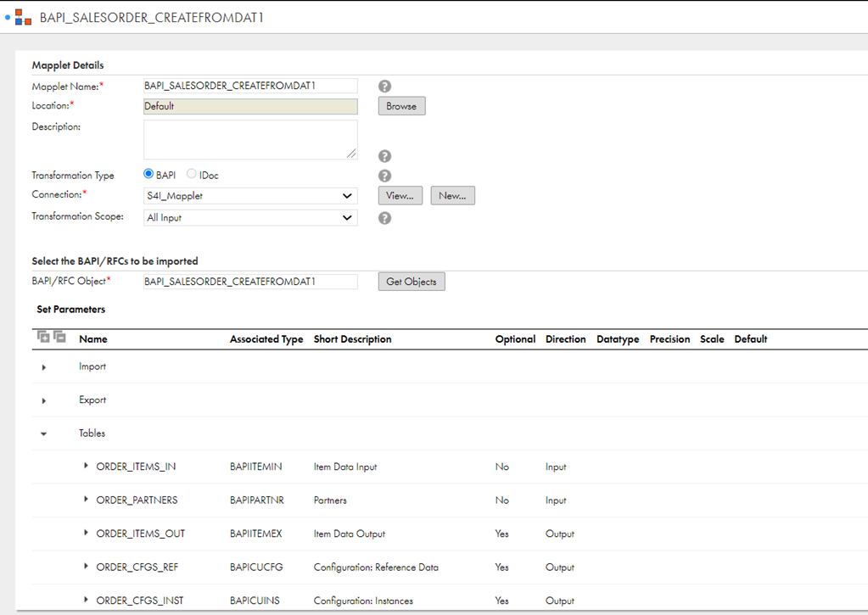The image size is (868, 615).
Task: Select the ORDER_CFGS_INST parameter name
Action: tap(139, 601)
